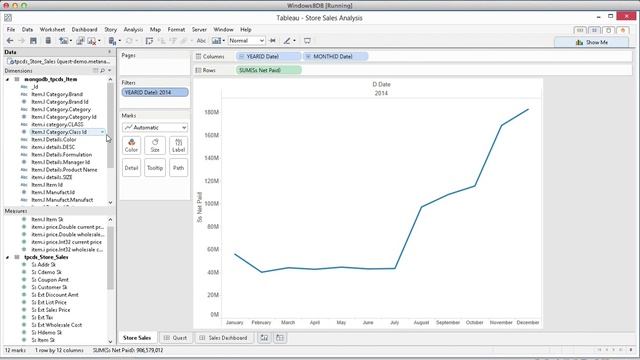
Task: Click the Ss Net Paid axis title
Action: (x=200, y=207)
